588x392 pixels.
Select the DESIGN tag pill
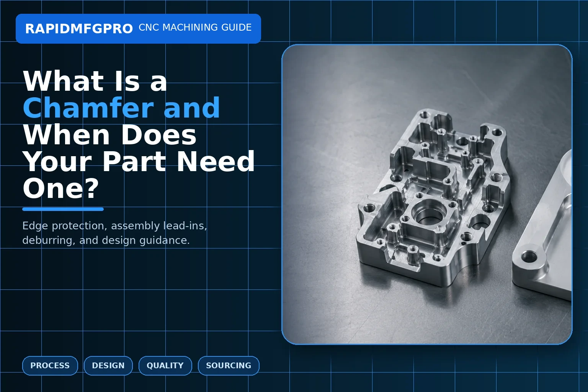[108, 366]
